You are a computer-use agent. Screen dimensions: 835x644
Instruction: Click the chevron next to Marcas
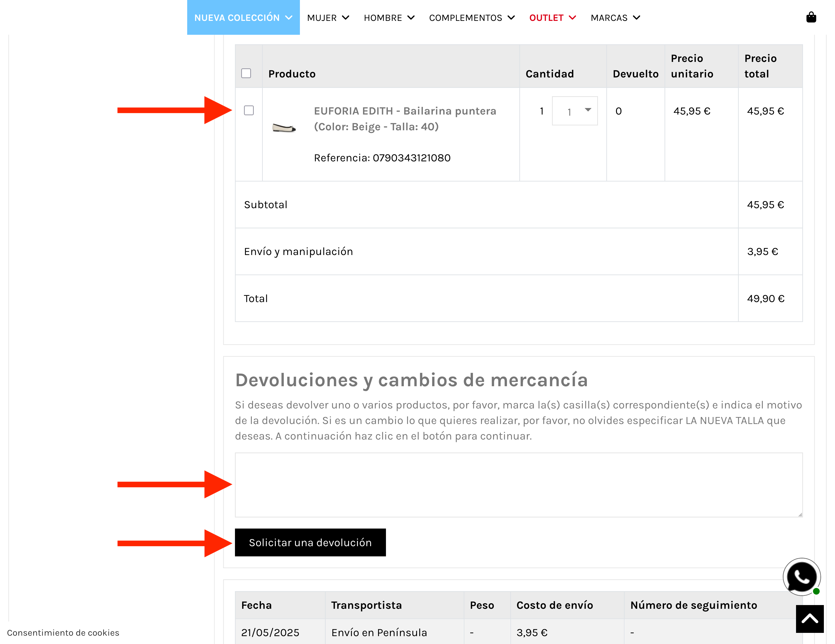click(637, 18)
